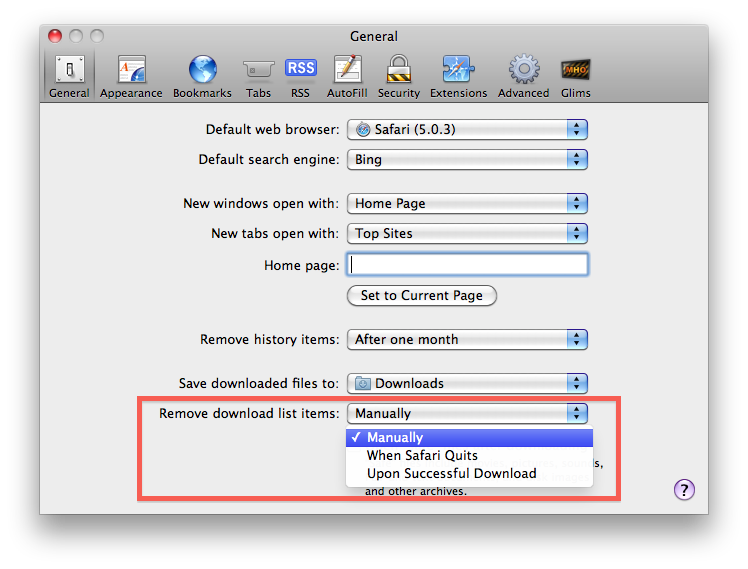Screen dimensions: 748x569
Task: Choose When Safari Quits option
Action: (x=469, y=455)
